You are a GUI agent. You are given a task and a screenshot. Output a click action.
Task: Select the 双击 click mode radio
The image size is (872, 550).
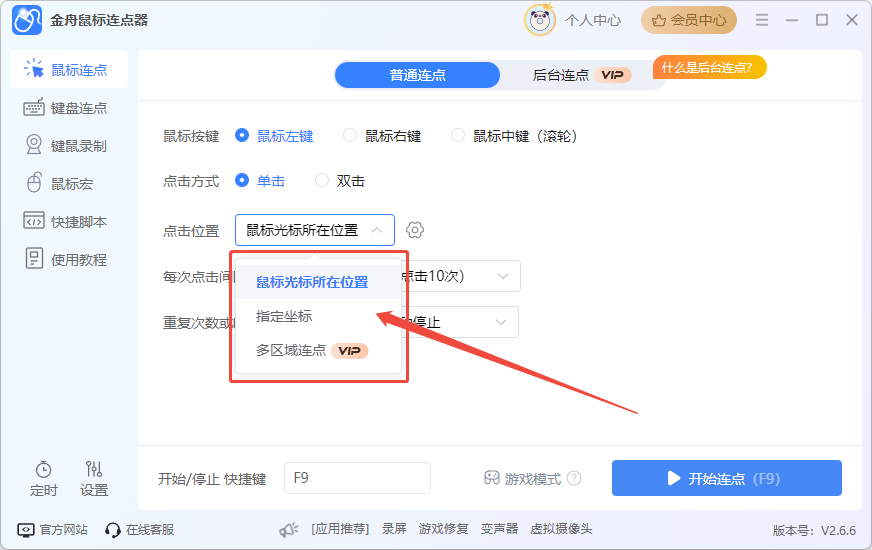pyautogui.click(x=322, y=180)
